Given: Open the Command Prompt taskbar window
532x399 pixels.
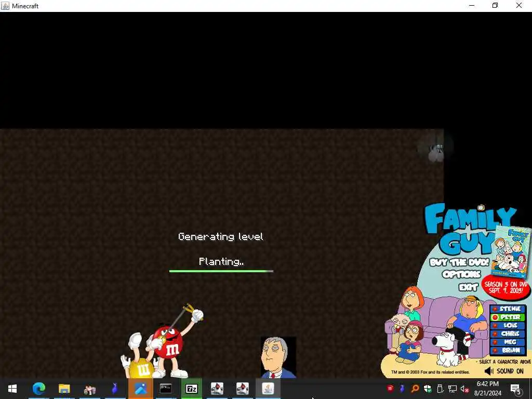Looking at the screenshot, I should [x=166, y=389].
